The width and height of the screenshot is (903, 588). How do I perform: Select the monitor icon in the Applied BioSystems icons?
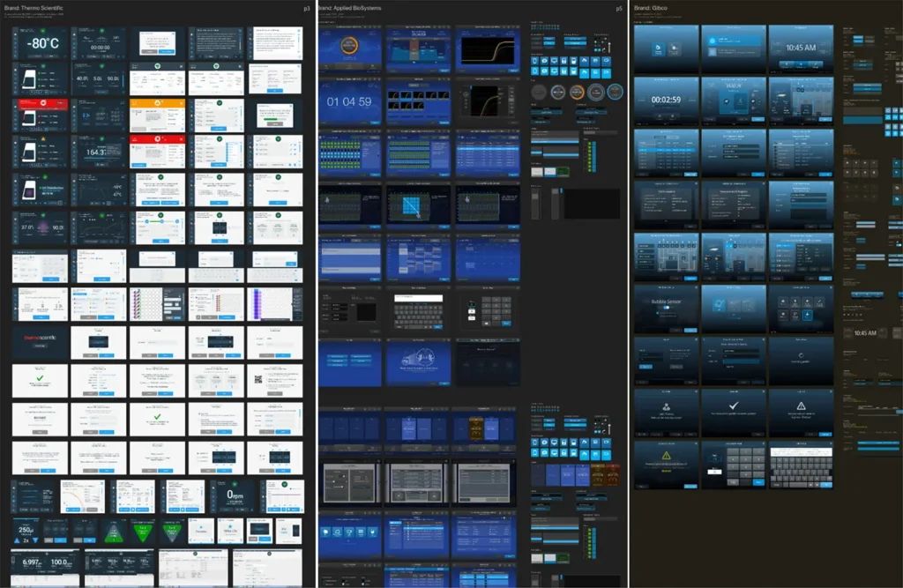pos(554,60)
